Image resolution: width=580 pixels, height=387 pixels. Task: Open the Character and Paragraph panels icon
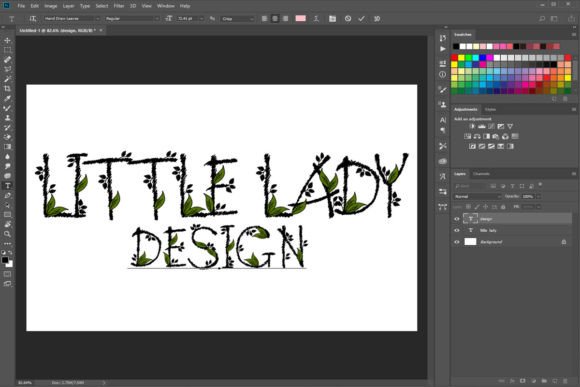coord(333,18)
